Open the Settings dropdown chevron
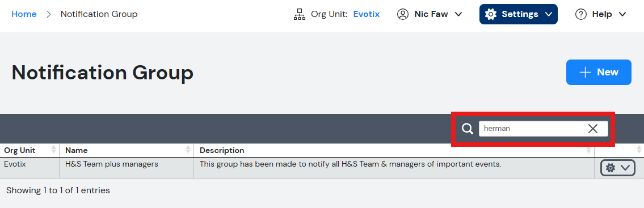This screenshot has height=208, width=644. coord(549,14)
